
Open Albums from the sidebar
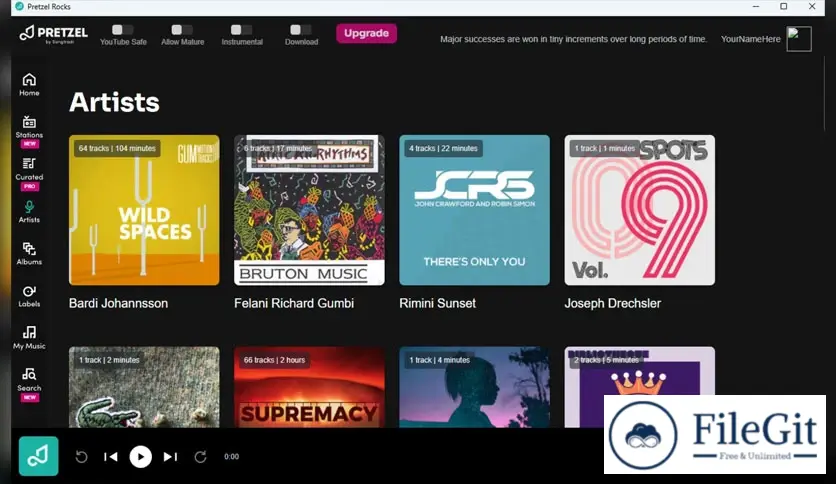(x=29, y=254)
